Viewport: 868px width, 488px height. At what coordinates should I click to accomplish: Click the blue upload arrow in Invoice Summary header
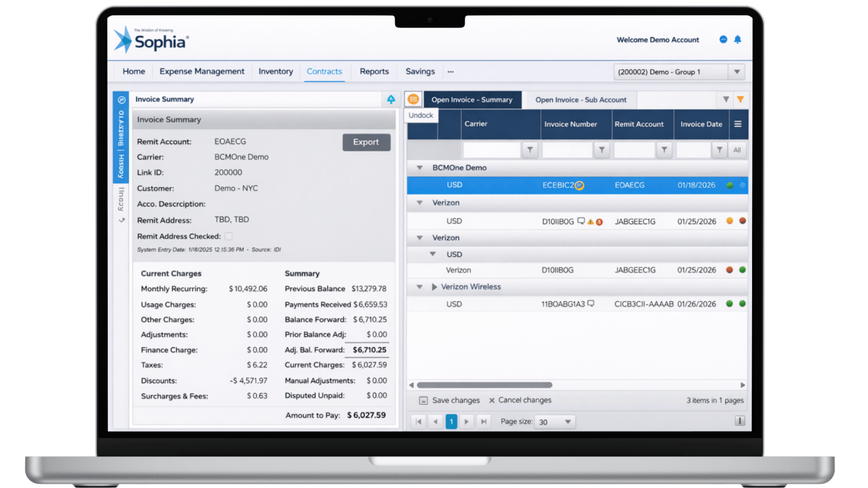click(391, 99)
